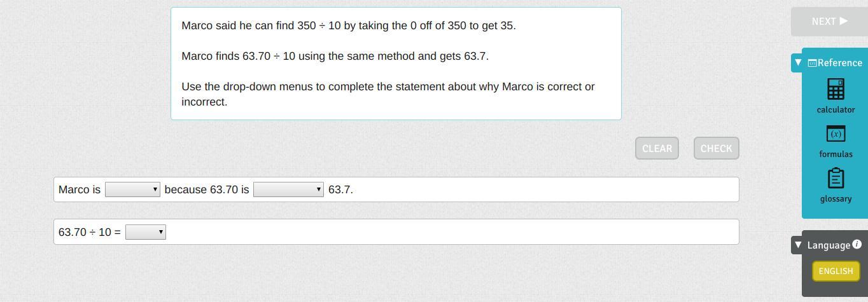Click the Language info icon

point(857,244)
